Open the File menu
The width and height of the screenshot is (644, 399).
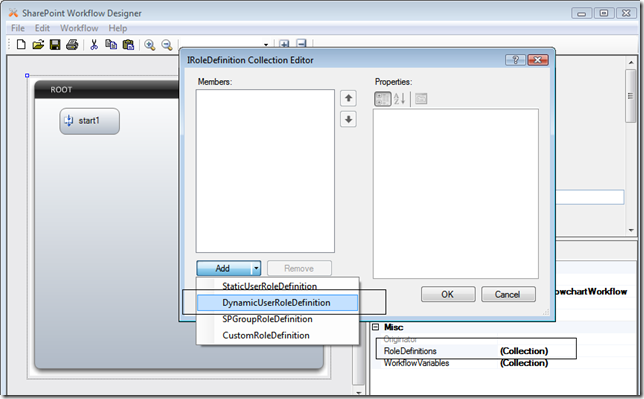point(18,28)
